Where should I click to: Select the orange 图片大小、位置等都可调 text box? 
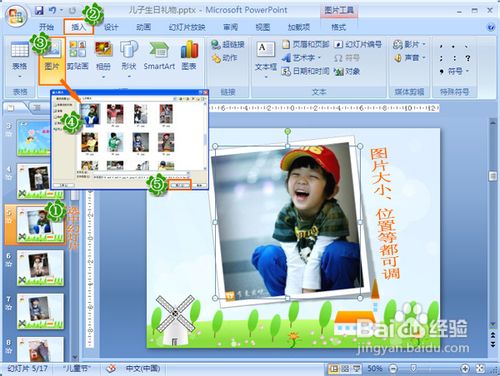[384, 213]
